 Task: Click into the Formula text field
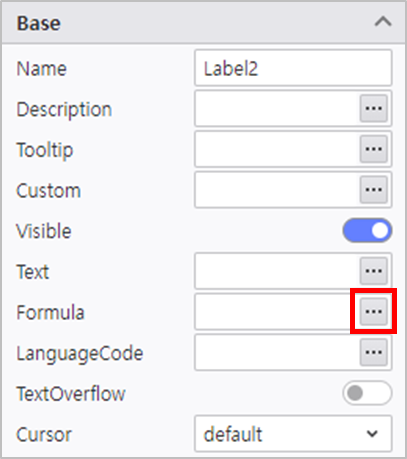(x=277, y=311)
